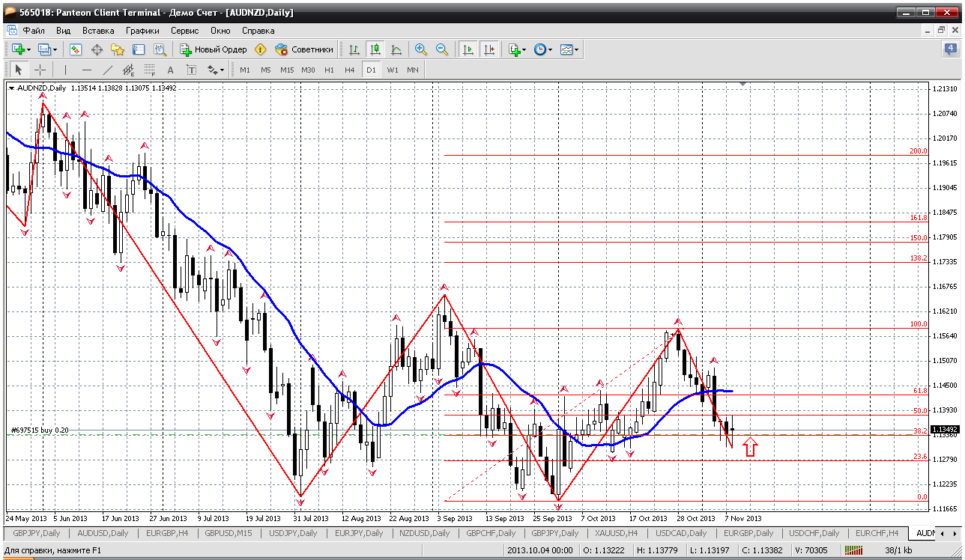Open the Navigator (star folder) icon
The height and width of the screenshot is (560, 965).
(118, 49)
